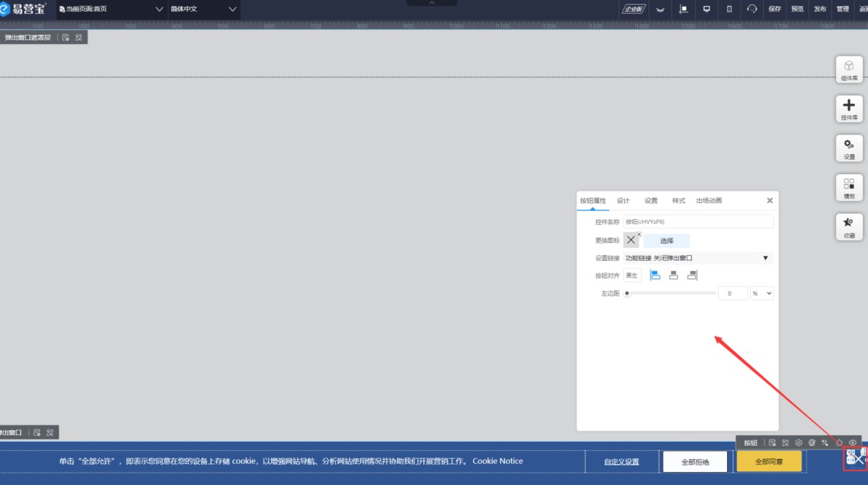
Task: Open 收藏 favorites panel
Action: point(849,227)
